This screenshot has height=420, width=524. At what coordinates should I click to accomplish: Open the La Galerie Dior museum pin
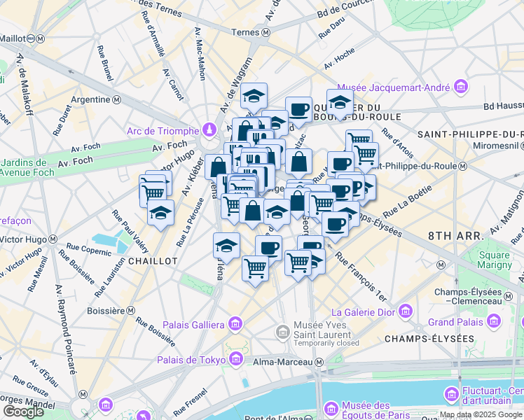pos(406,311)
